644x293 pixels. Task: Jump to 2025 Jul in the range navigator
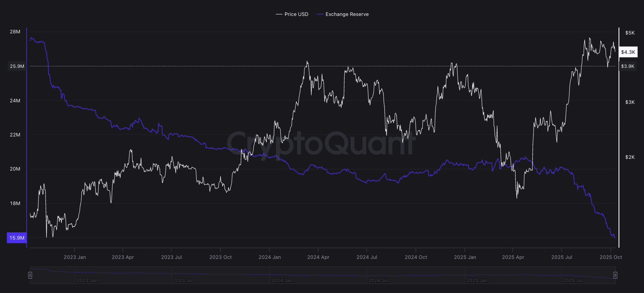coord(573,280)
